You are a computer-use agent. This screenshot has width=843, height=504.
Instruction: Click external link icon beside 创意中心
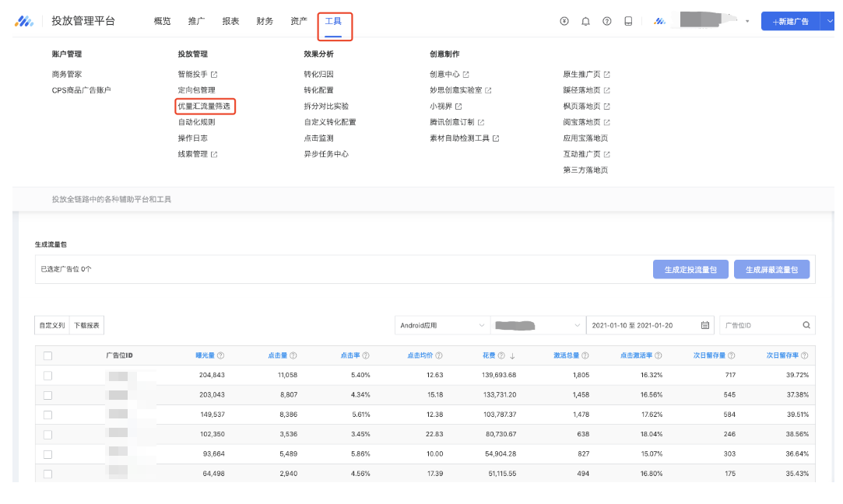(466, 74)
